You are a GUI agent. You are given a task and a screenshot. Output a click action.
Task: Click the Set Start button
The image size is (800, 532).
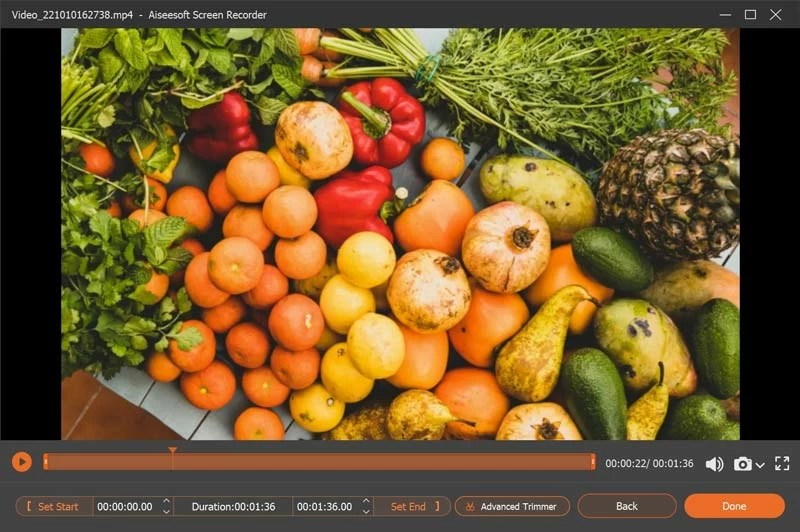54,507
